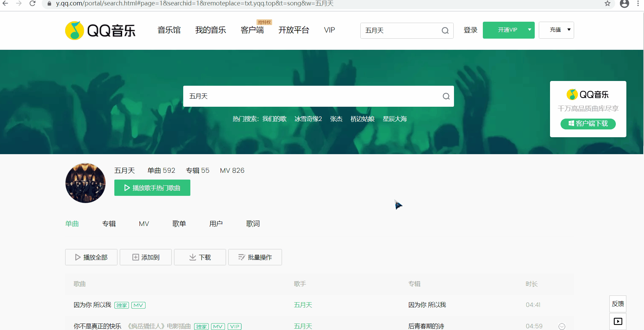Switch to the 单曲 tab
Viewport: 644px width, 330px height.
click(x=72, y=224)
